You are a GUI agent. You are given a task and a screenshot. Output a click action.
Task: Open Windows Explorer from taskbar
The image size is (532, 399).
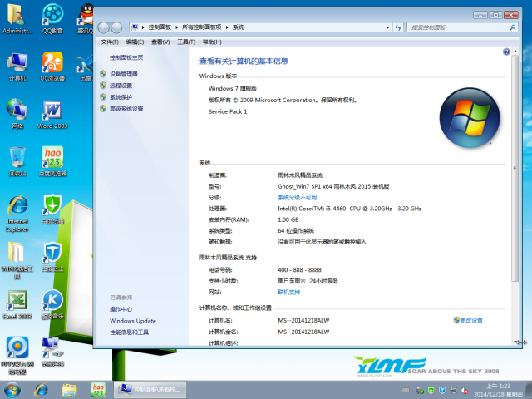pos(70,390)
